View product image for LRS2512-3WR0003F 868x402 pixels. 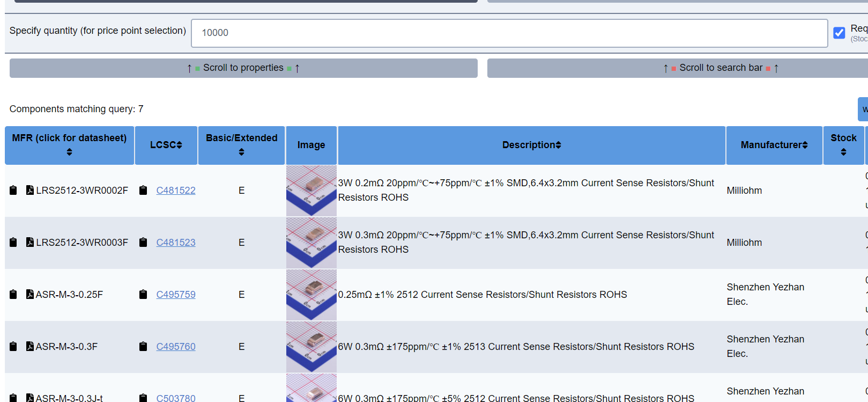tap(311, 243)
